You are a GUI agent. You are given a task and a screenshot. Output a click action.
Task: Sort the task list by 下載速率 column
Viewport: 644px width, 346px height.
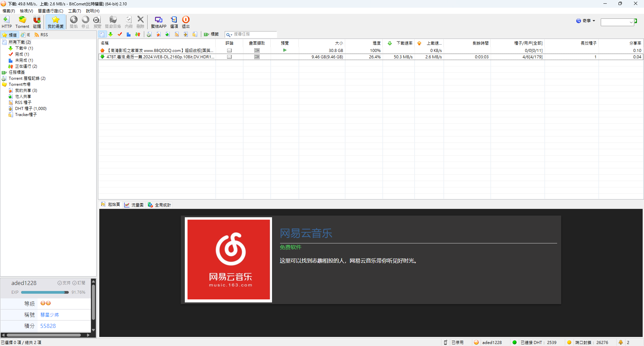point(399,43)
